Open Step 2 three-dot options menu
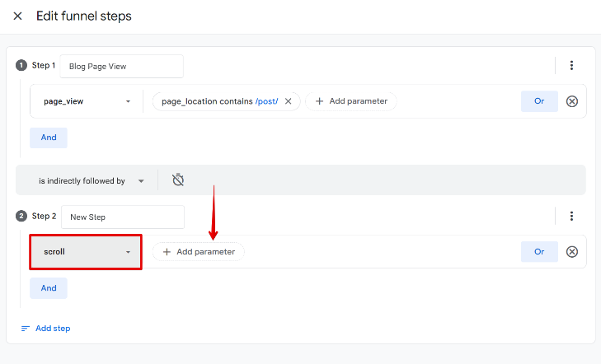This screenshot has width=601, height=364. 571,217
